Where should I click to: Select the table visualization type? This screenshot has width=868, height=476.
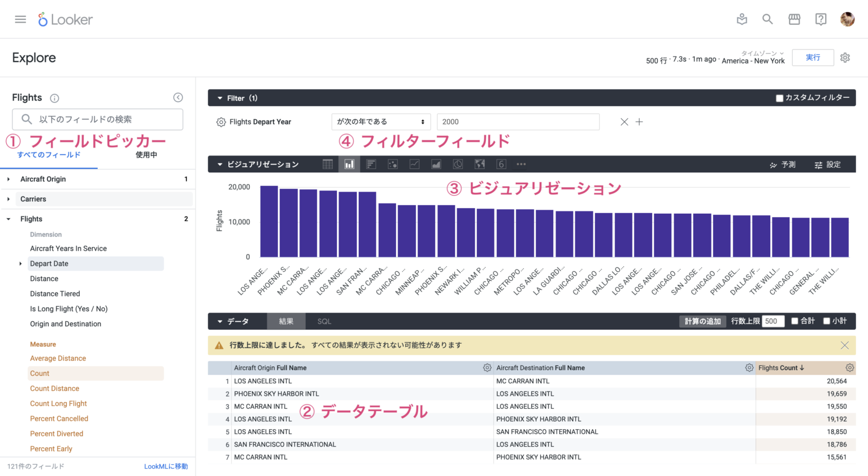click(x=327, y=164)
